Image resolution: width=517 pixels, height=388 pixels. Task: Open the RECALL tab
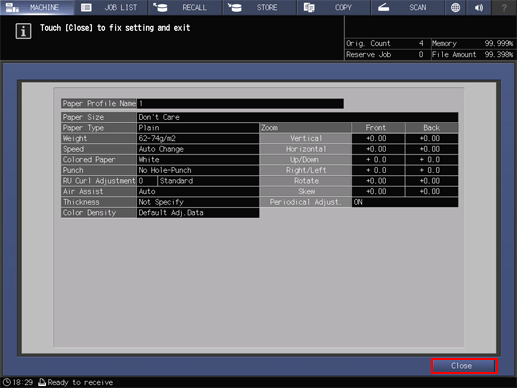(x=185, y=7)
